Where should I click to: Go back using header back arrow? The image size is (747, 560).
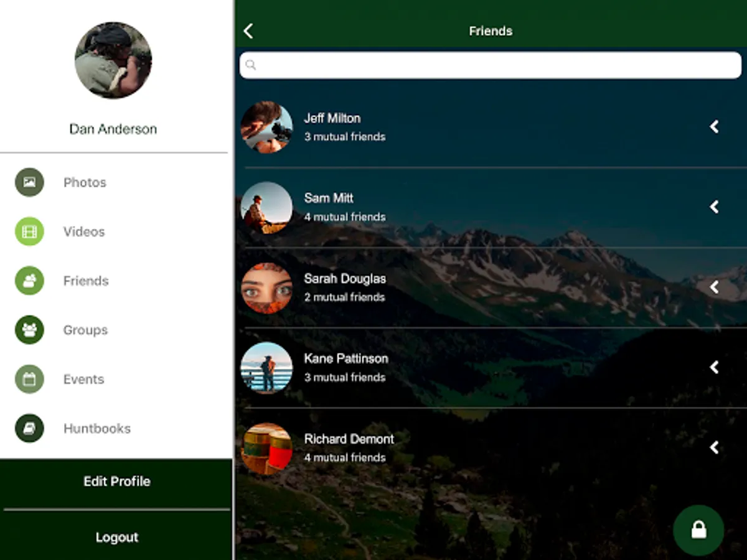click(x=248, y=31)
